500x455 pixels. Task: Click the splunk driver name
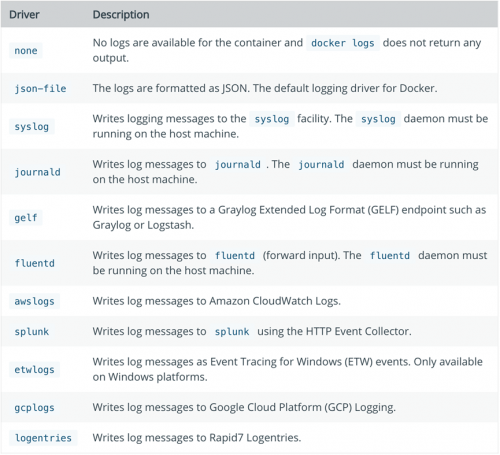(32, 332)
